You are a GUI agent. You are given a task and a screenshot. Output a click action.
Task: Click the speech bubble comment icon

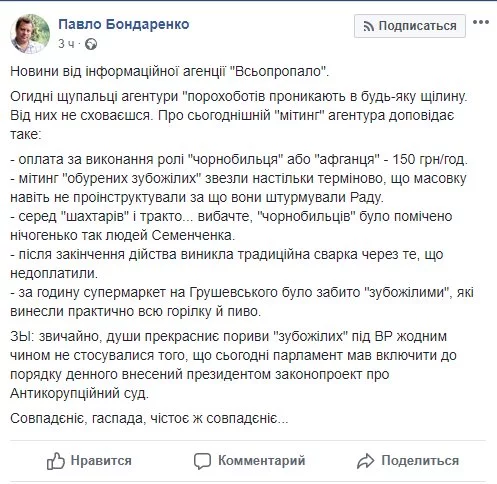pos(202,461)
